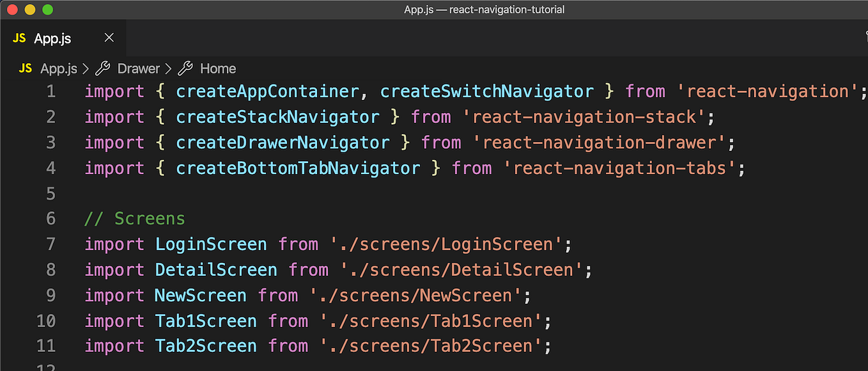Open the App.js breadcrumb picker
The image size is (868, 371).
tap(59, 68)
